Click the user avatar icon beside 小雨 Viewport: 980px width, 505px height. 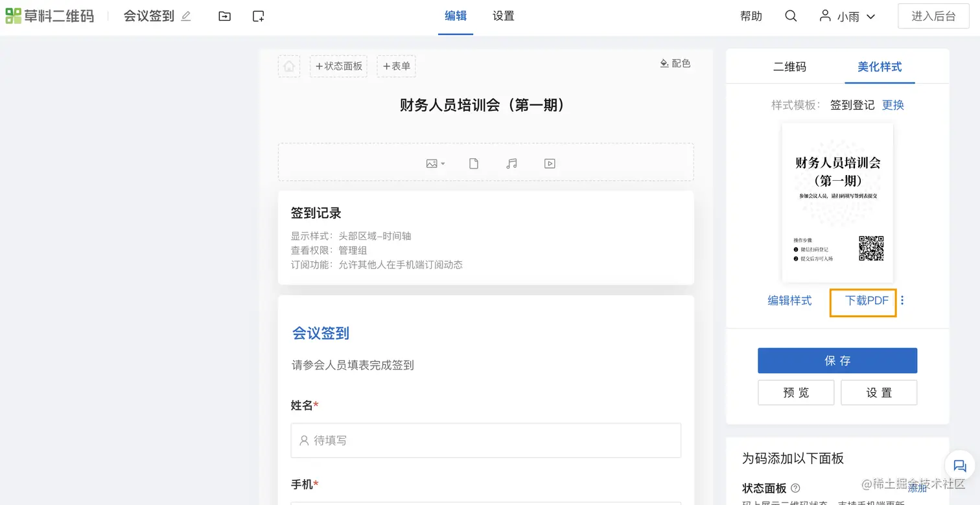[x=825, y=16]
